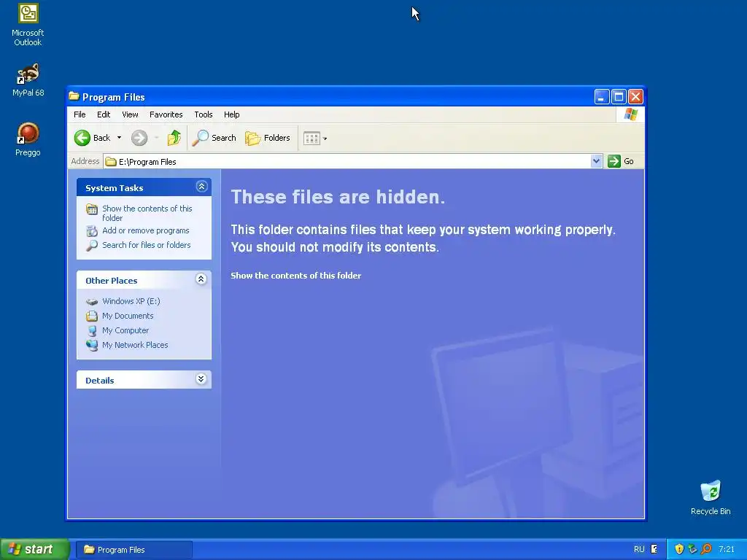The height and width of the screenshot is (560, 747).
Task: Go Back in Explorer toolbar
Action: pos(93,138)
